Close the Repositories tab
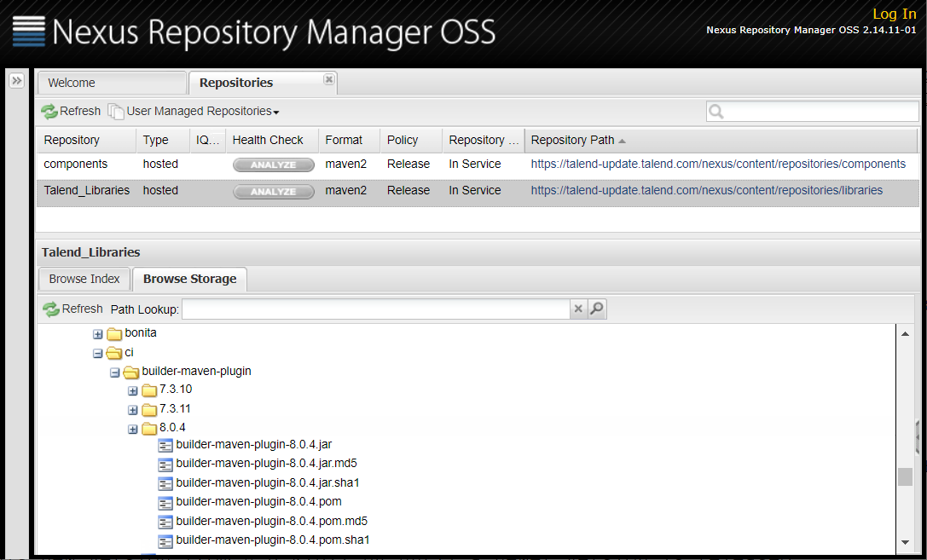Screen dimensions: 927x560 [329, 79]
